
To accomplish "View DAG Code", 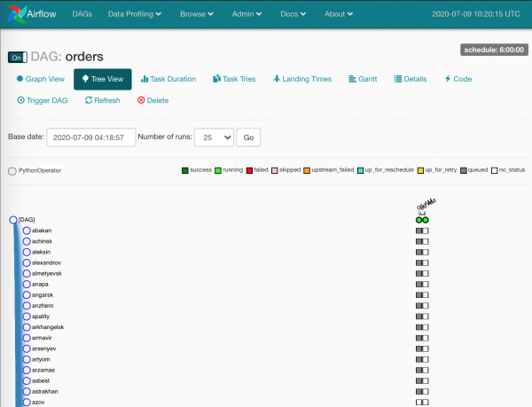I will [x=458, y=79].
